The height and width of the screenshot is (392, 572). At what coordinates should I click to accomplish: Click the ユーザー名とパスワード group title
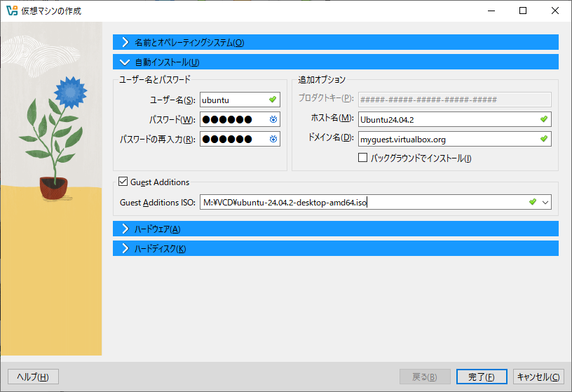point(155,79)
